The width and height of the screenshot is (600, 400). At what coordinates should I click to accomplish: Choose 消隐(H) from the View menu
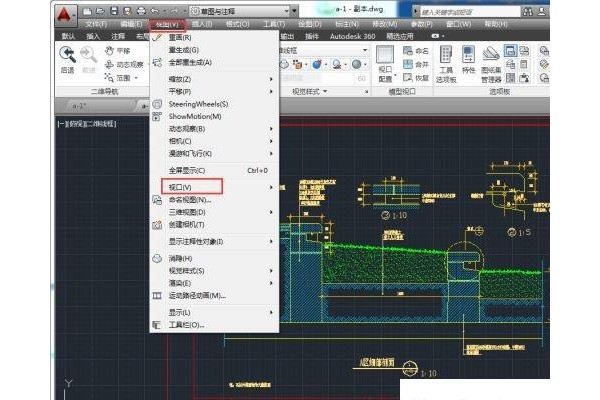pos(214,258)
